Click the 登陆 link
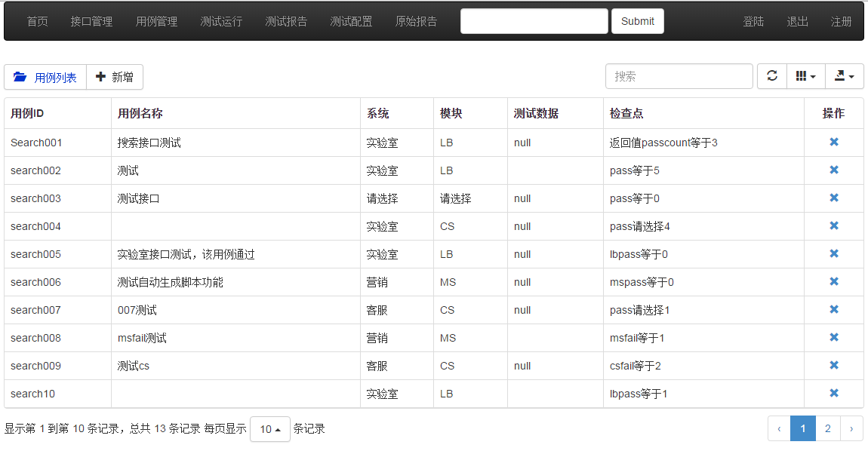Viewport: 868px width, 457px height. [x=753, y=22]
